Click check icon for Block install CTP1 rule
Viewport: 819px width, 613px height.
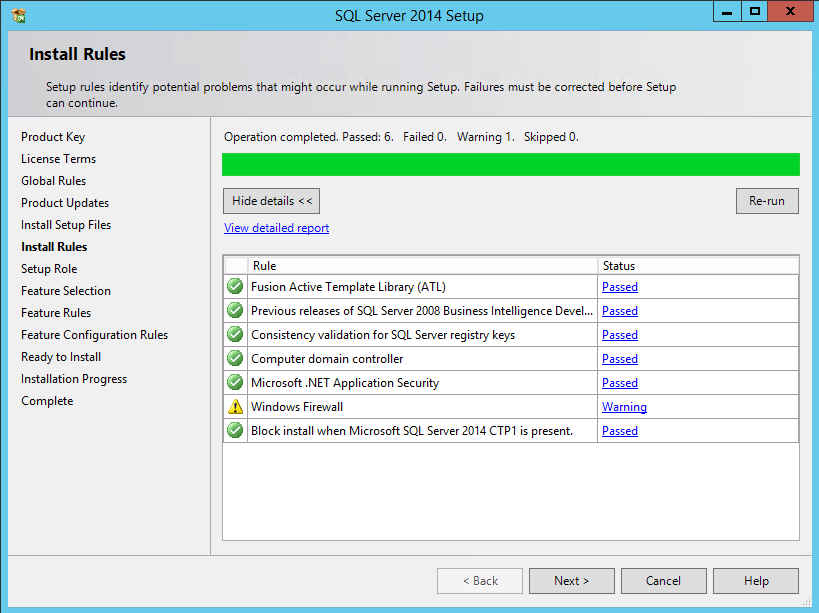click(x=235, y=430)
